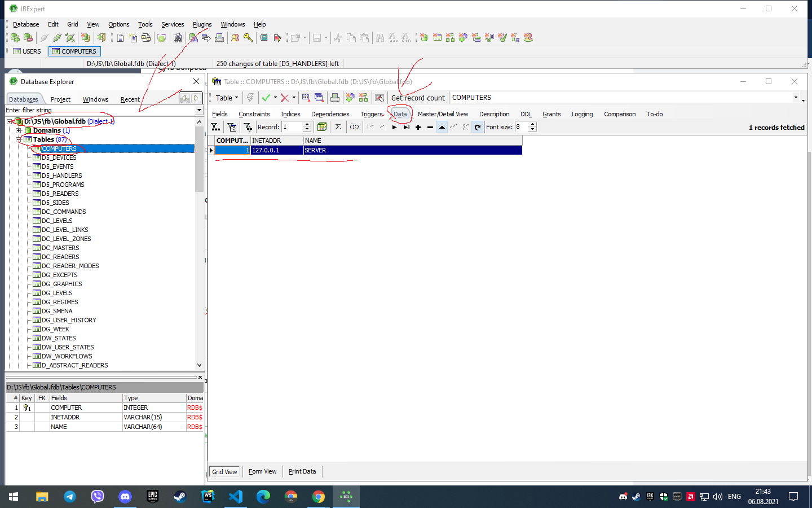
Task: Select the DC_COMMANDS table in tree
Action: pos(64,212)
